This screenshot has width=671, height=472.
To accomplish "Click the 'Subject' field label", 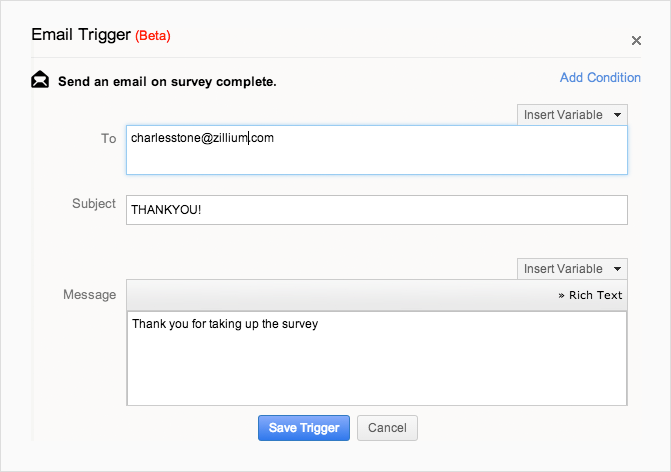I will [94, 204].
